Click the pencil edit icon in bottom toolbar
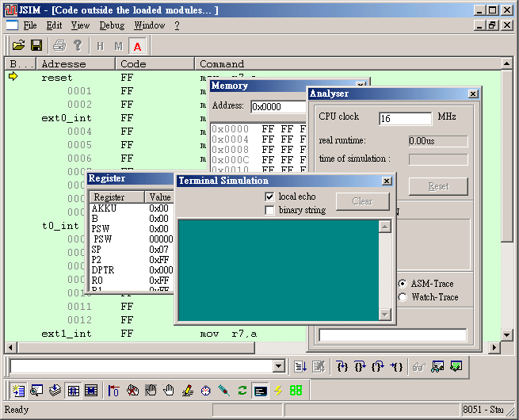The image size is (519, 420). 187,391
